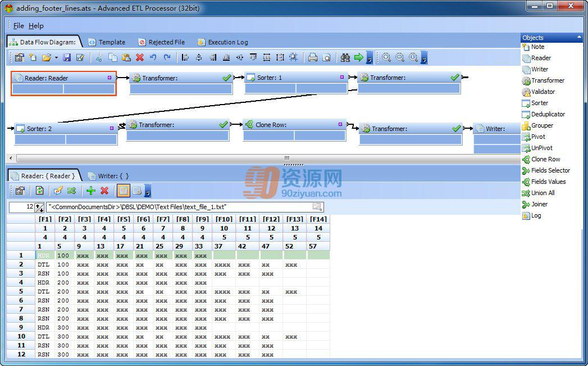Open the File menu
Viewport: 588px width, 366px height.
click(19, 25)
